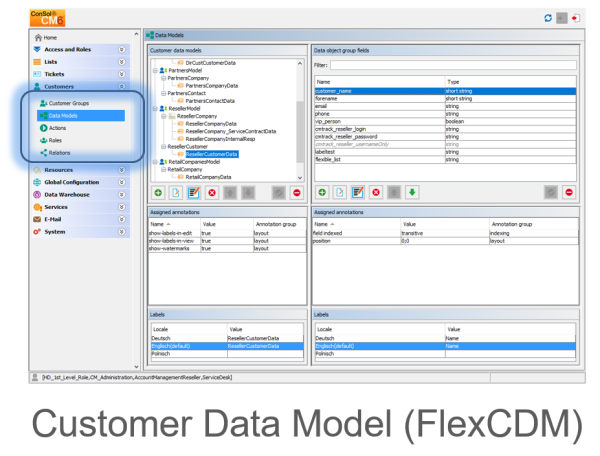Move field down with green arrow
The width and height of the screenshot is (600, 456).
tap(412, 192)
